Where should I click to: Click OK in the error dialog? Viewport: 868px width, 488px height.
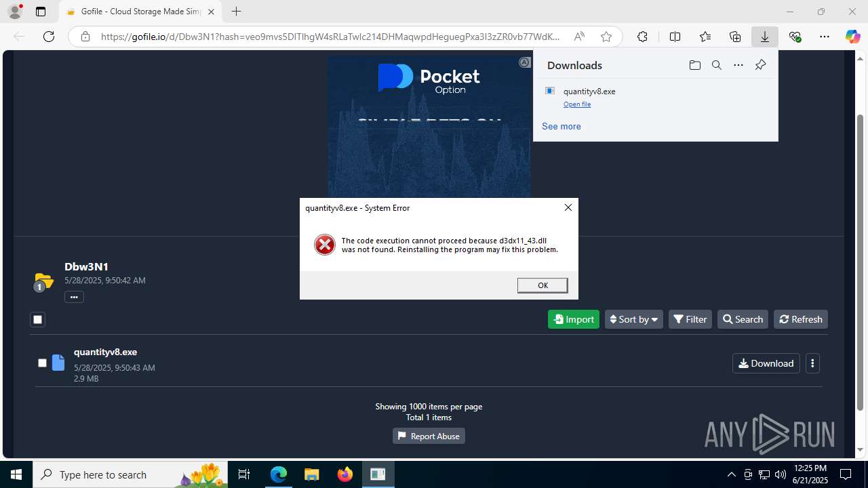pos(542,285)
